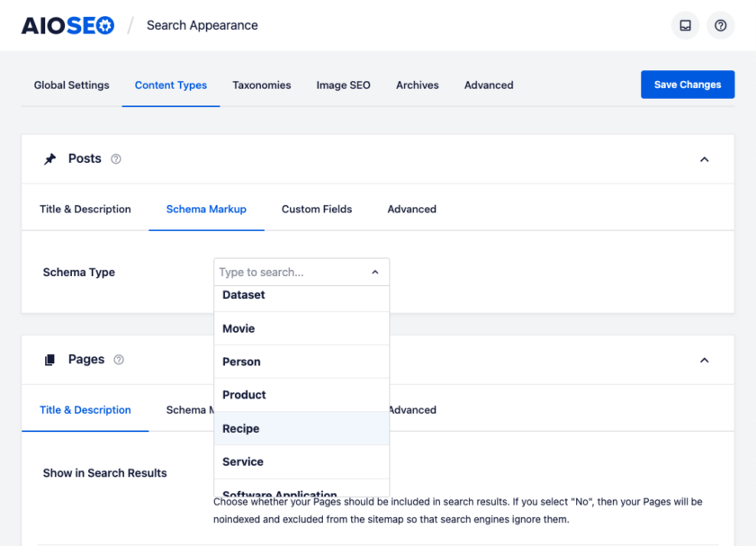Viewport: 756px width, 546px height.
Task: Open the help question mark icon in header
Action: click(720, 25)
